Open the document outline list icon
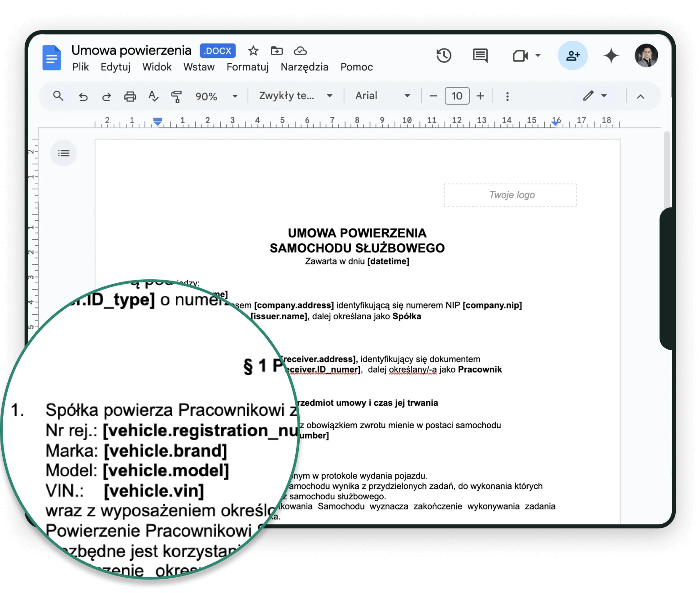The width and height of the screenshot is (700, 593). 64,154
